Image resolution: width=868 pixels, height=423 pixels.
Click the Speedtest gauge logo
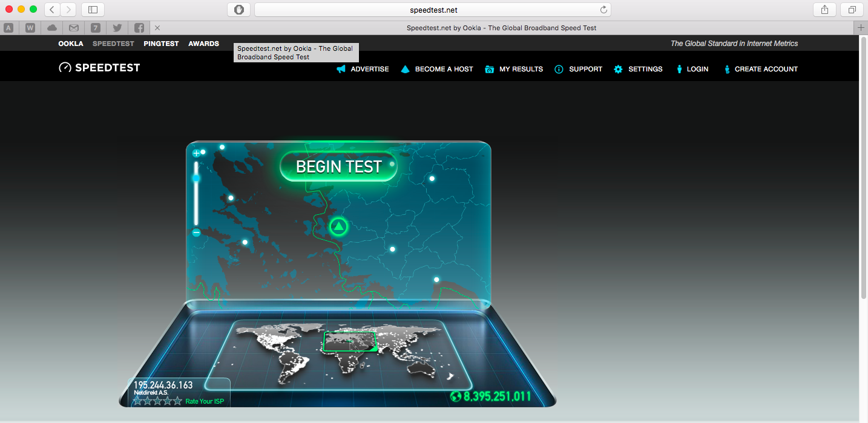[65, 68]
